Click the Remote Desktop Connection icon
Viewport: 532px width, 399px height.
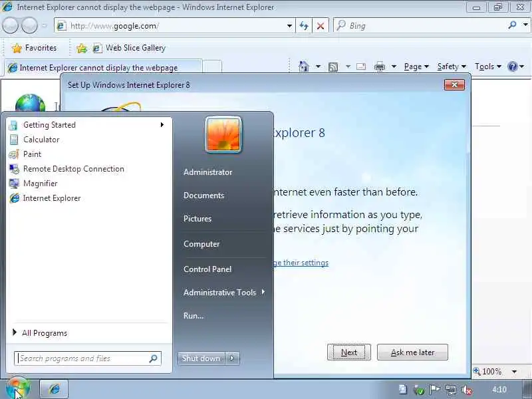coord(14,169)
